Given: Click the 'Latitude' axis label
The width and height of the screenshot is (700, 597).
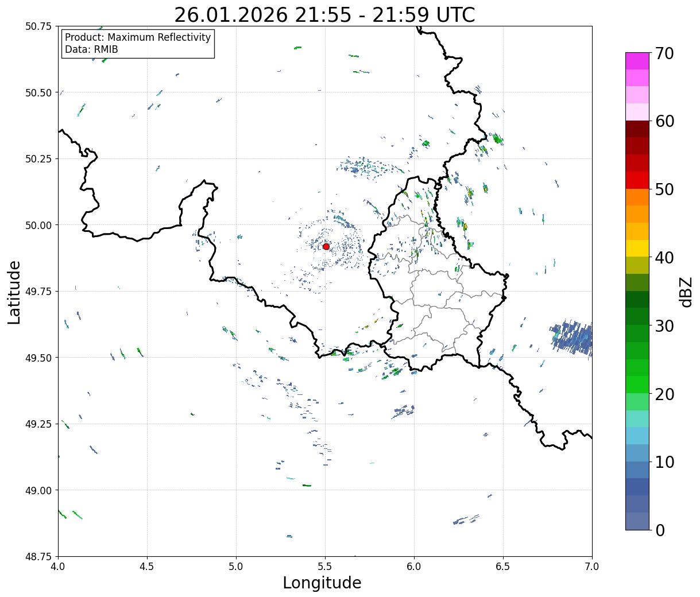Looking at the screenshot, I should pos(14,292).
